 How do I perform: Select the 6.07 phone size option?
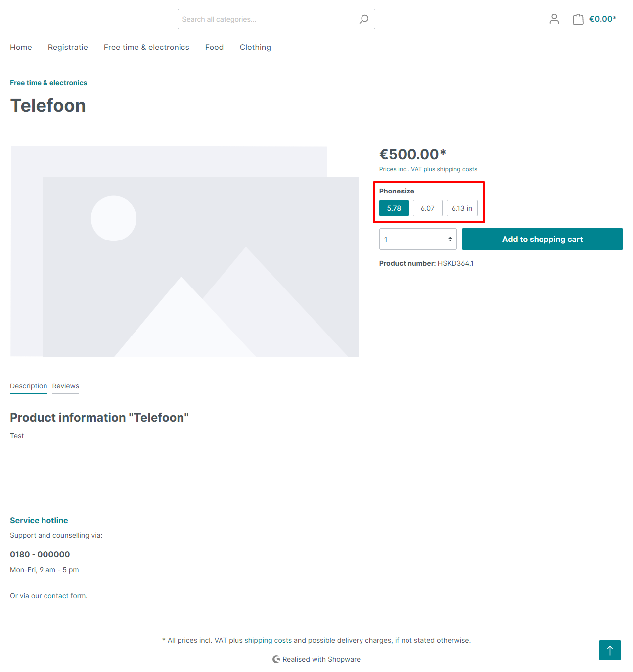click(428, 208)
